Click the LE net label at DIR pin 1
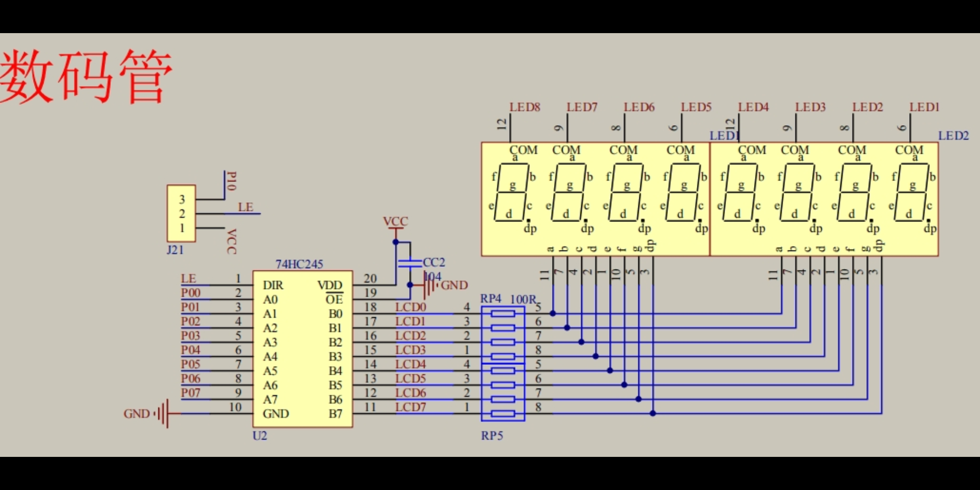Viewport: 980px width, 490px height. [188, 279]
